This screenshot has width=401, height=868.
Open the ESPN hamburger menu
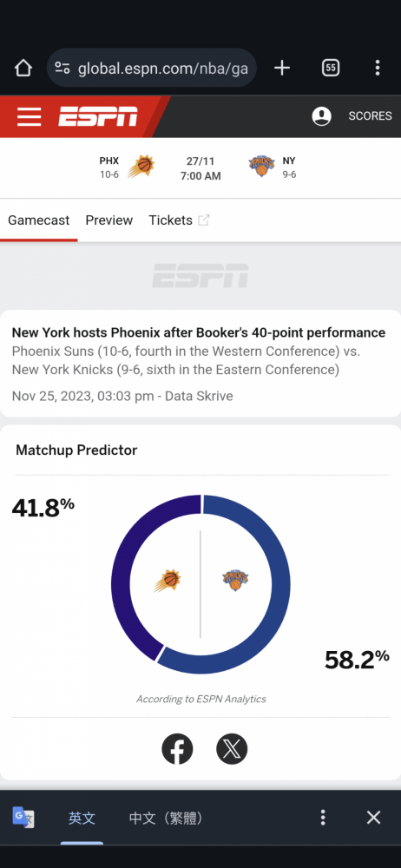click(x=29, y=117)
